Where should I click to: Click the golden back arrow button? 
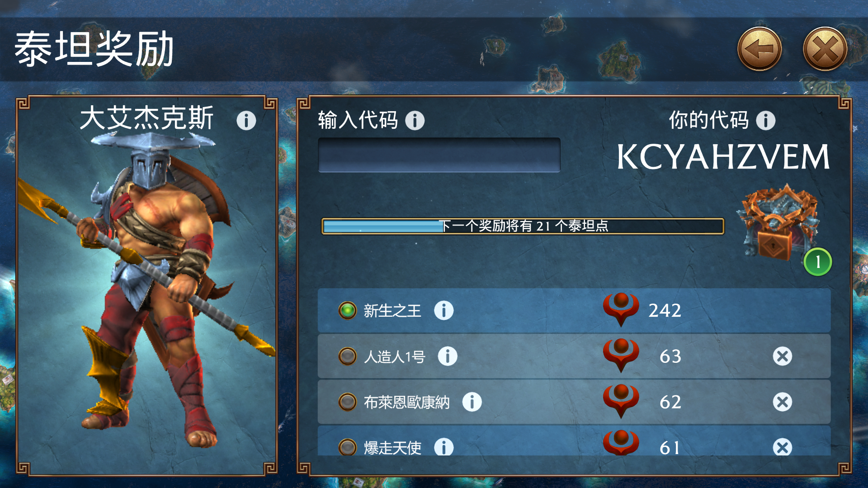tap(759, 49)
